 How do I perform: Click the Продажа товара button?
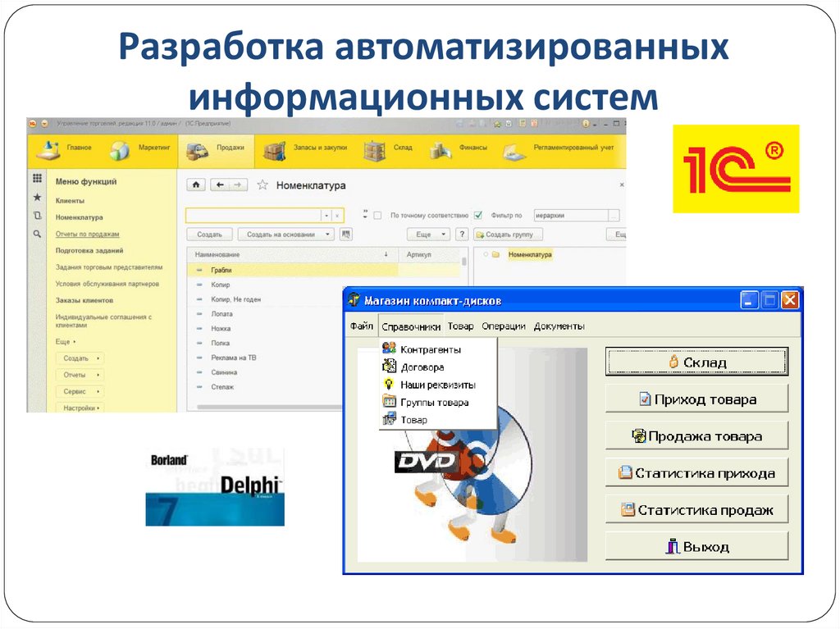pyautogui.click(x=697, y=436)
